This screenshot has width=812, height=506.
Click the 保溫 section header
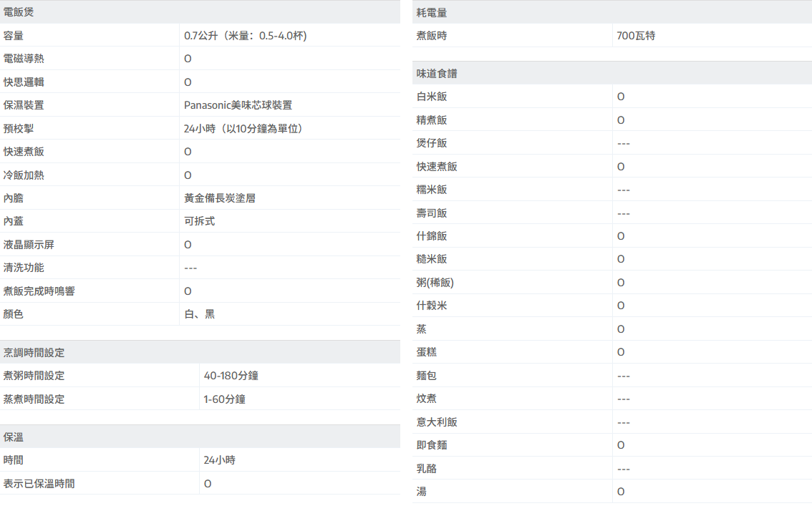click(x=14, y=437)
